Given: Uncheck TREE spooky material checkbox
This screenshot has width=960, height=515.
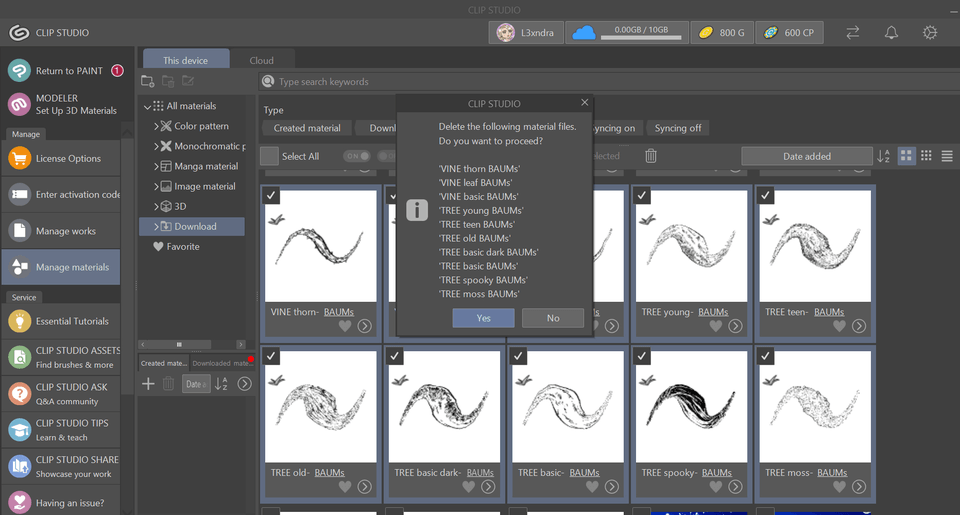Looking at the screenshot, I should pyautogui.click(x=642, y=356).
